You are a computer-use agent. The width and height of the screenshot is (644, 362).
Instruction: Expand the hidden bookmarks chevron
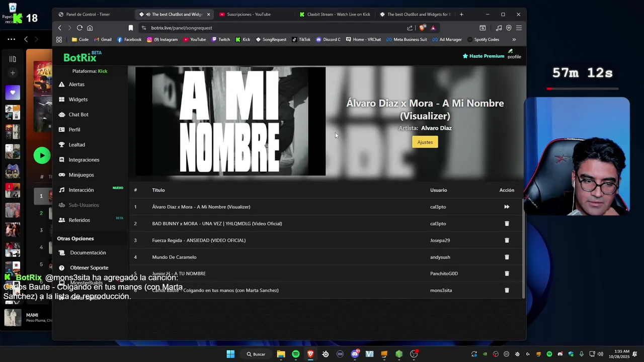point(514,39)
